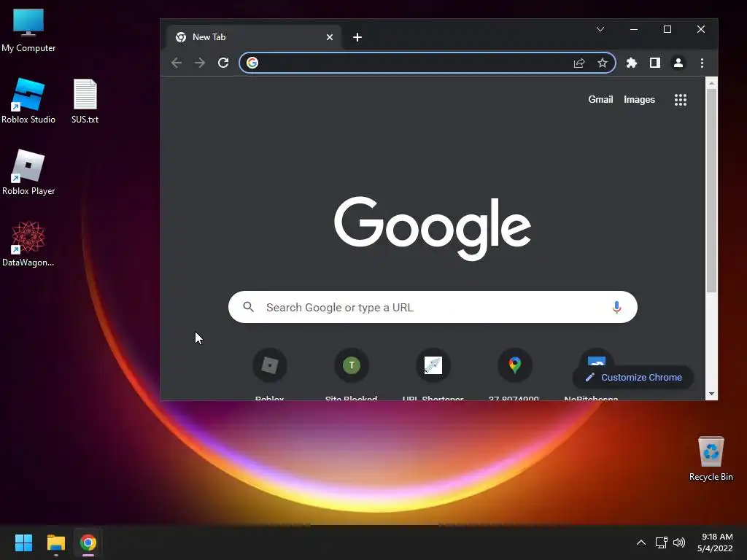
Task: Click the vertical scrollbar thumb
Action: coord(711,190)
